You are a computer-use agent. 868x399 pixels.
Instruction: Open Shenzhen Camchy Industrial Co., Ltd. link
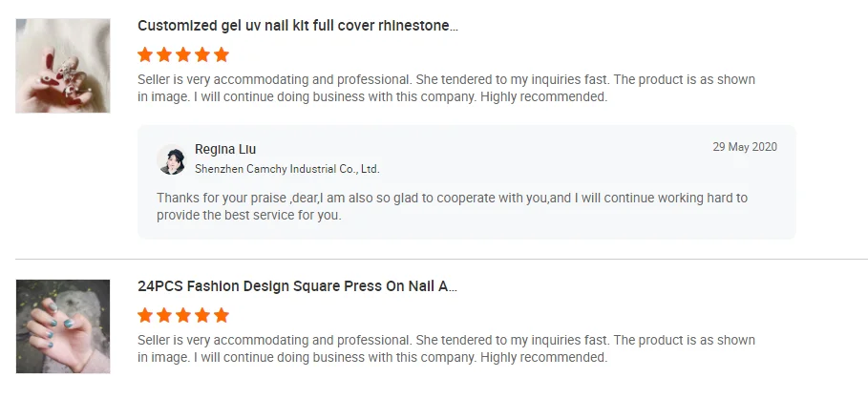286,169
